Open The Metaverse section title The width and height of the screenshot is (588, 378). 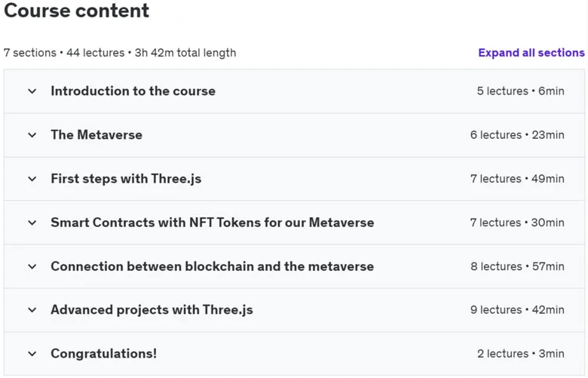tap(96, 135)
